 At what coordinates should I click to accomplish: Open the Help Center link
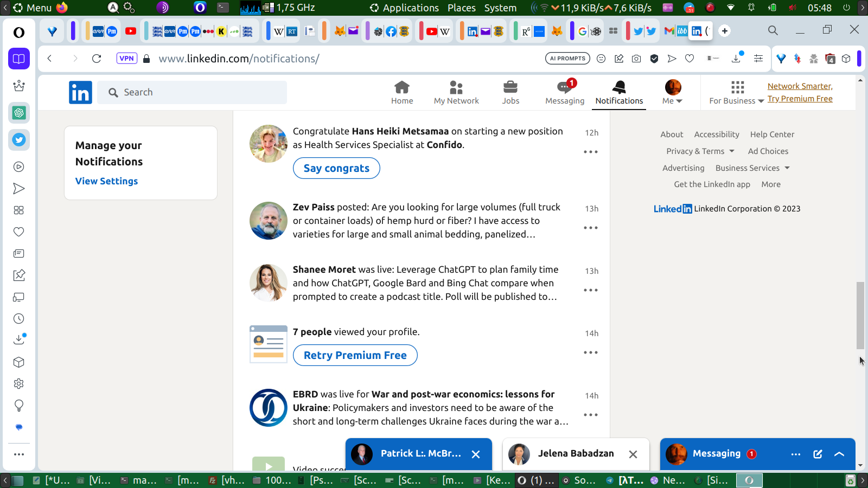[x=772, y=134]
